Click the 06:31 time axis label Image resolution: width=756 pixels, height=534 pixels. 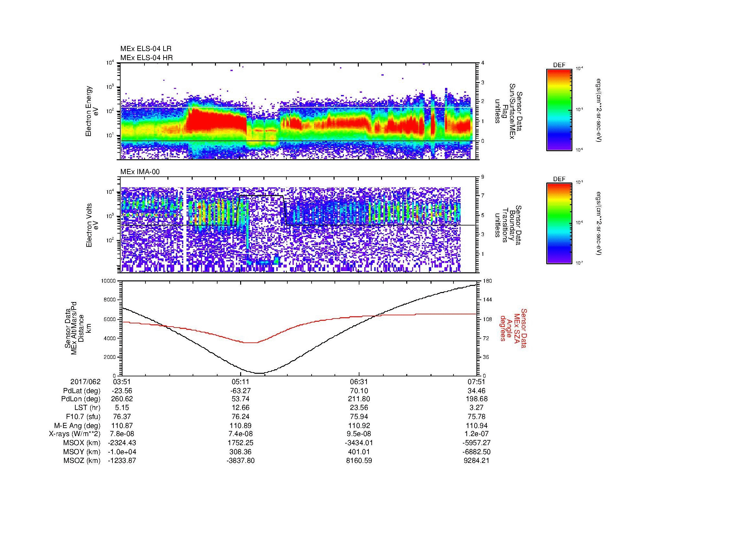(x=358, y=382)
